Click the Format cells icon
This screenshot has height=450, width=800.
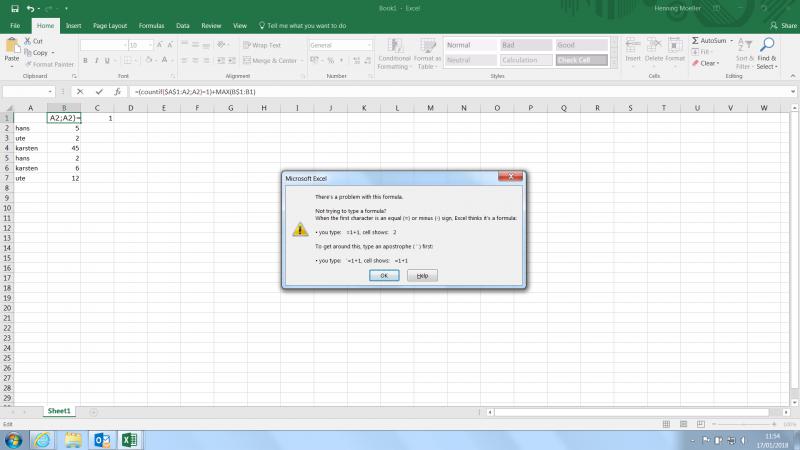coord(674,45)
